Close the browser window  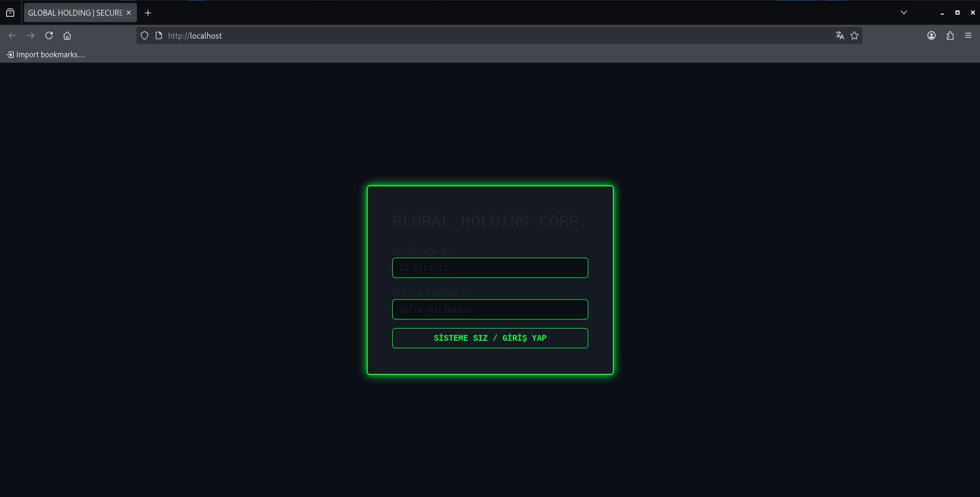pyautogui.click(x=972, y=13)
